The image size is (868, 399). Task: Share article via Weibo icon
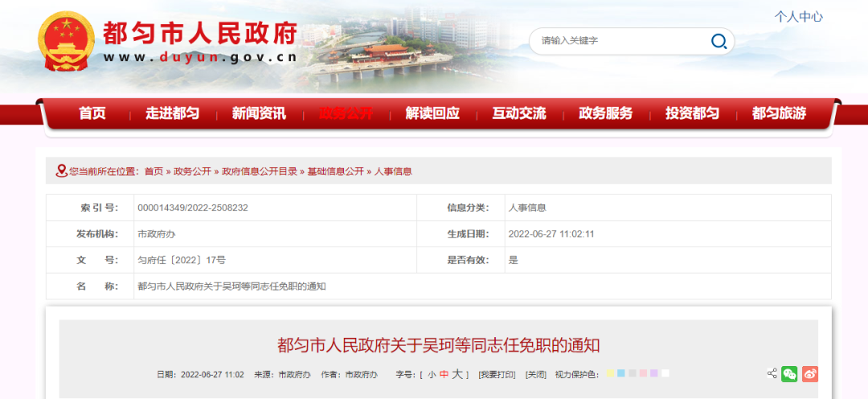click(810, 374)
